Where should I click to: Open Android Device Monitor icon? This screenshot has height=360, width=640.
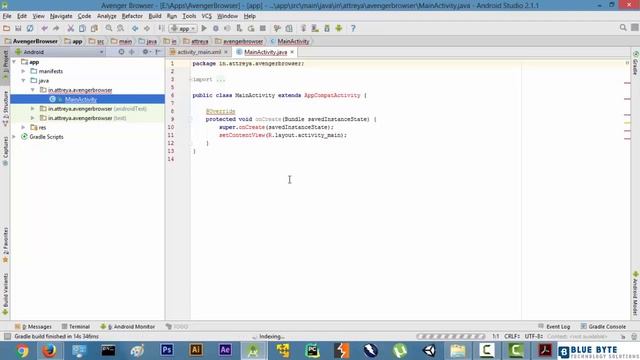[x=339, y=28]
